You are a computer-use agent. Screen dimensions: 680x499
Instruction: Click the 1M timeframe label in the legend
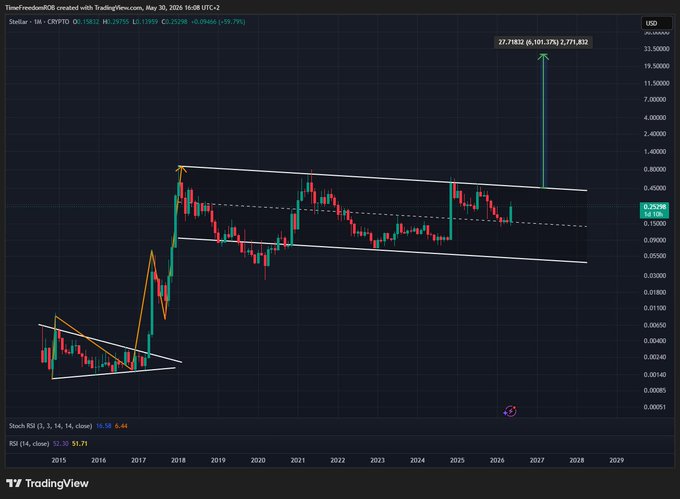38,22
